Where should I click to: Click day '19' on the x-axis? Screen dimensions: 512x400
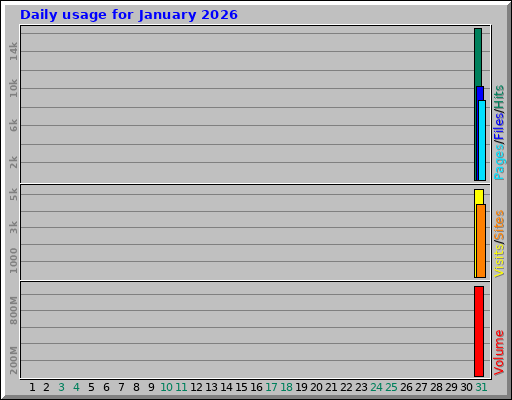click(x=301, y=387)
